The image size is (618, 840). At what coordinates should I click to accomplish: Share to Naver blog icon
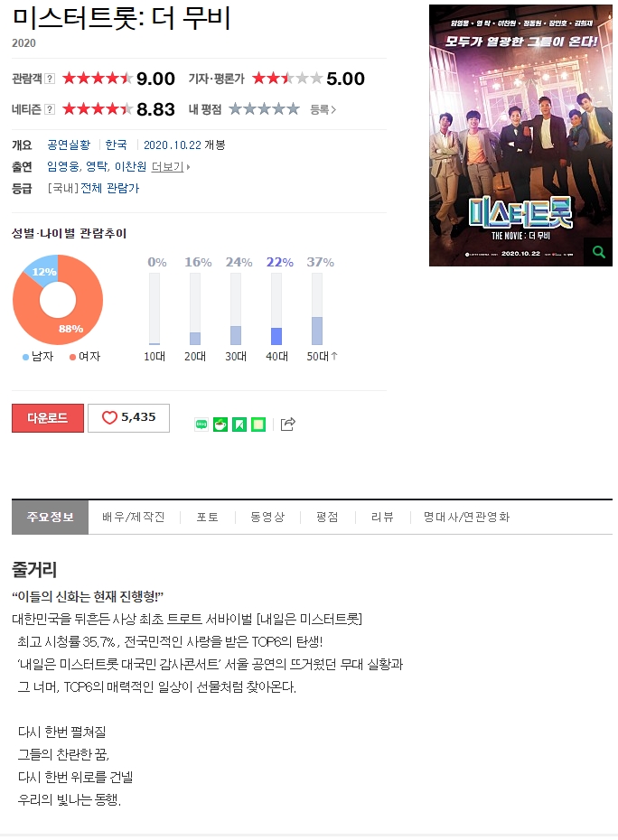[x=201, y=425]
